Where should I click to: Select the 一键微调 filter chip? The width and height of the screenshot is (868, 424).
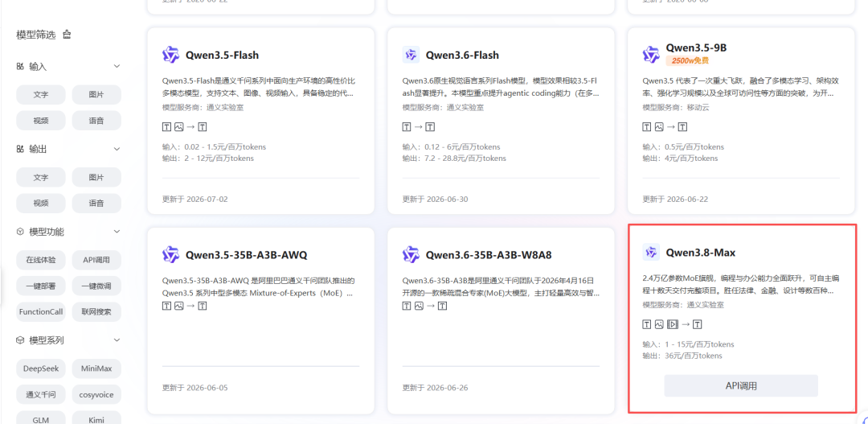96,286
